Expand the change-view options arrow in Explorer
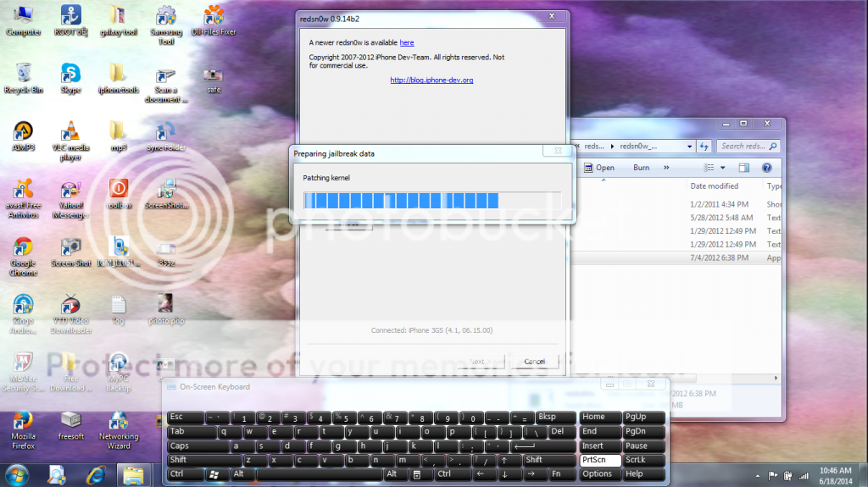Image resolution: width=868 pixels, height=487 pixels. point(723,168)
